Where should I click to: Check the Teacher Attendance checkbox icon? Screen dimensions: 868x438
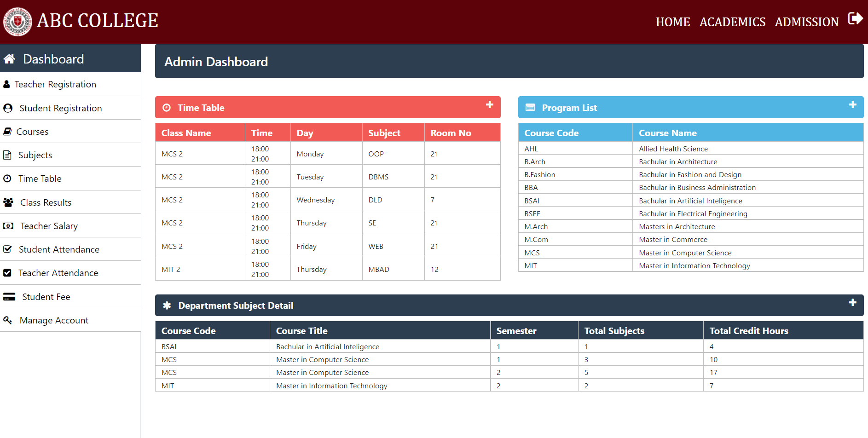tap(8, 272)
